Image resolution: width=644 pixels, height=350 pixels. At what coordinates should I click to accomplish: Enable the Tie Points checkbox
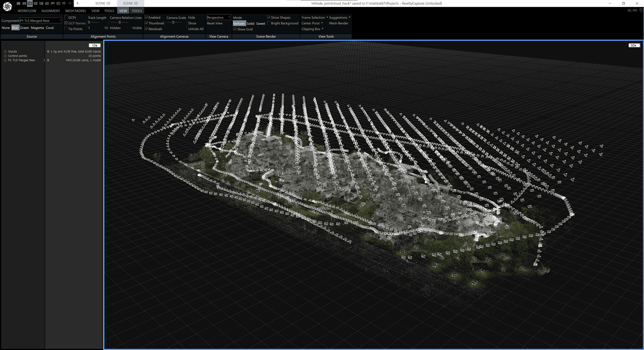[66, 29]
